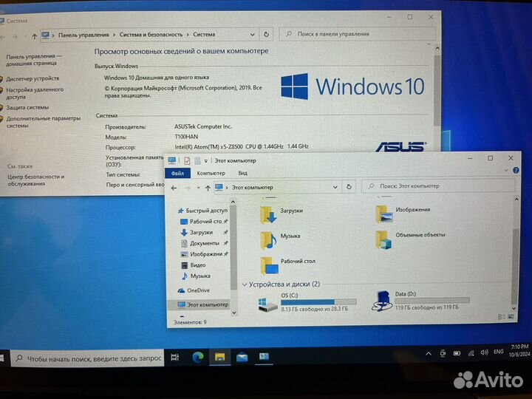
Task: Click the Properties checkmark icon in title bar
Action: (x=187, y=161)
